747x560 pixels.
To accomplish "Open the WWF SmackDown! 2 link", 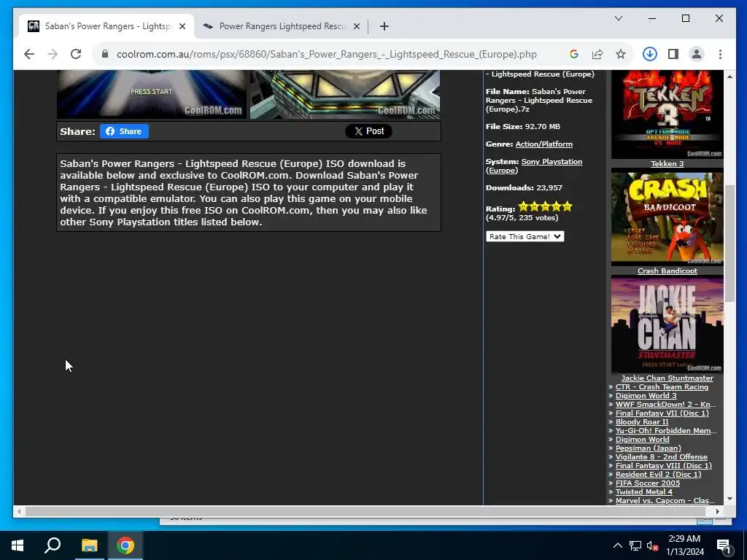I will (x=665, y=405).
